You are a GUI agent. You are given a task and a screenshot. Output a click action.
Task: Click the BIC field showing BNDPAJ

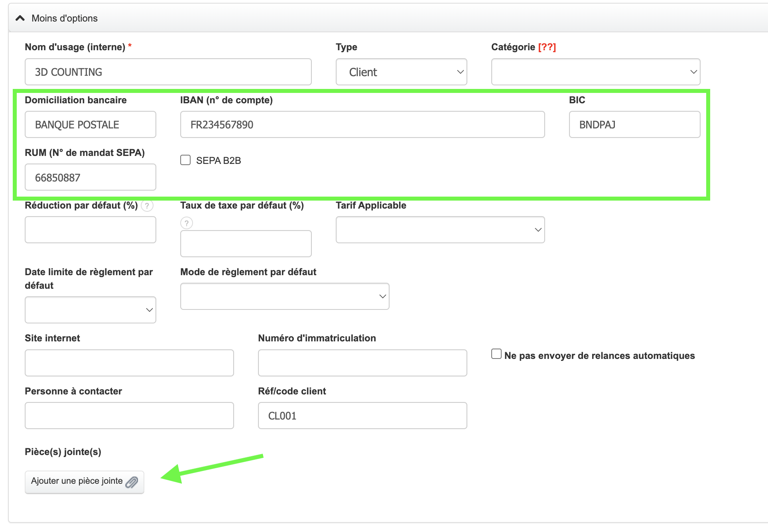pos(634,124)
